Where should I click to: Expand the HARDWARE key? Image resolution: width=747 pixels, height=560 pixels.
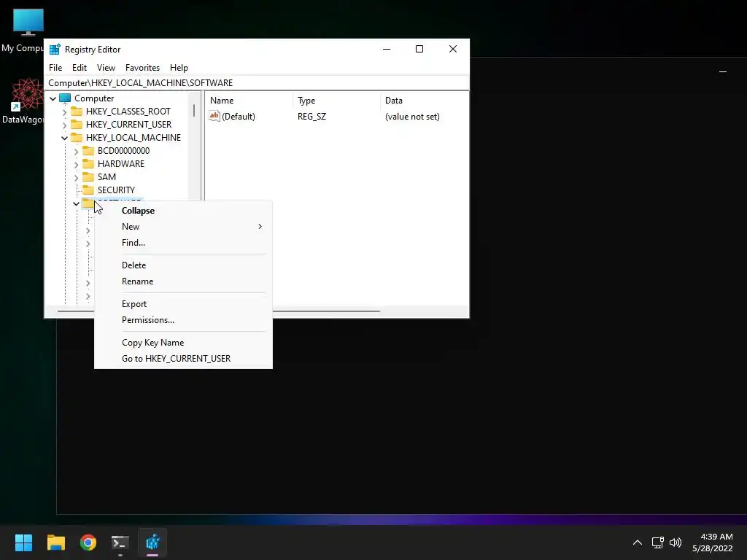tap(76, 164)
